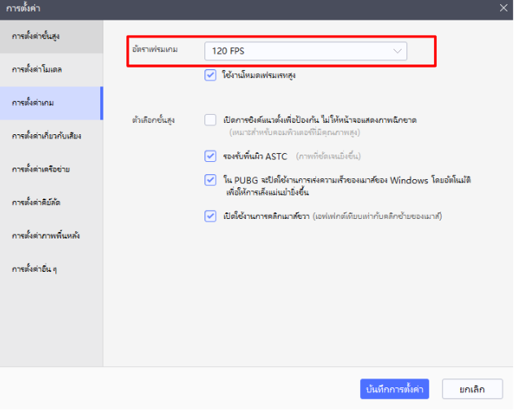This screenshot has height=420, width=514.
Task: Go to การตั้งค่าเกี่ยวกับเสียง (audio settings)
Action: pos(46,136)
